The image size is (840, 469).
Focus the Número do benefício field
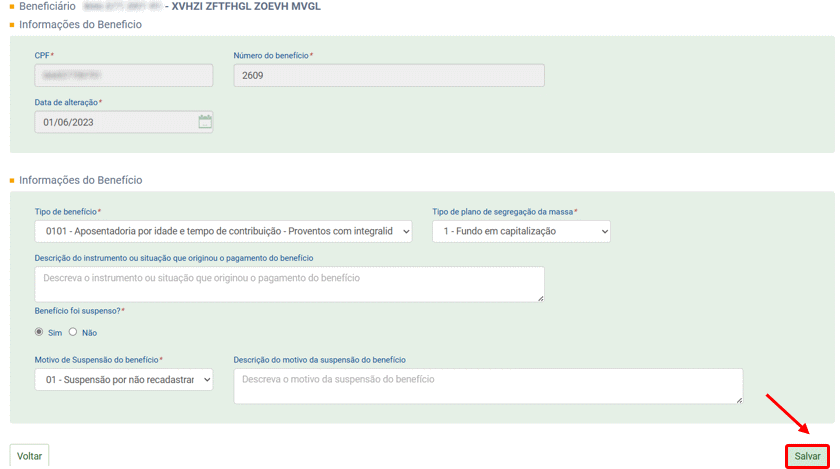tap(388, 75)
